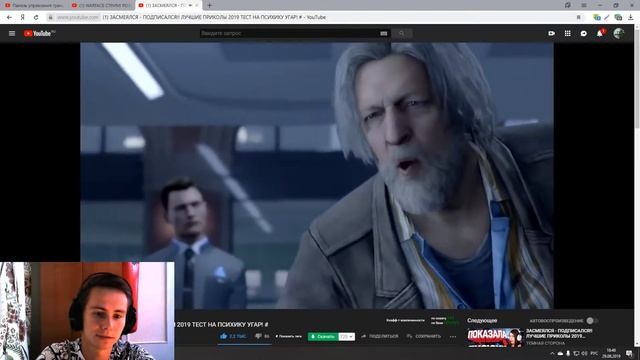Open the notifications bell

click(600, 33)
